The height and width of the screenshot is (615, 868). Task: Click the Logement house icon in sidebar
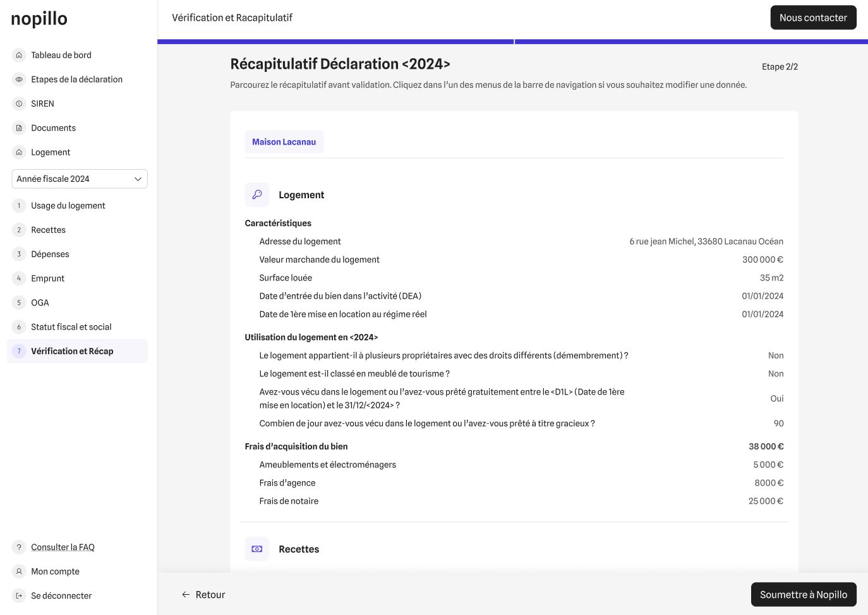point(19,152)
